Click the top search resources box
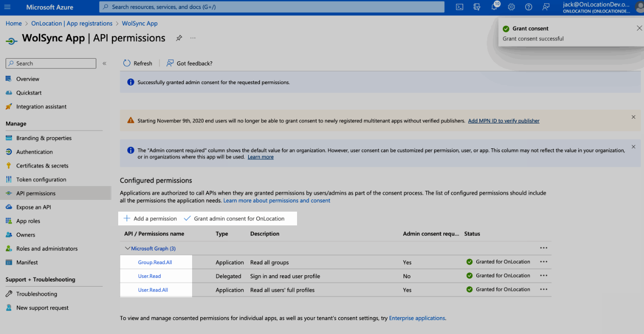 pyautogui.click(x=272, y=7)
